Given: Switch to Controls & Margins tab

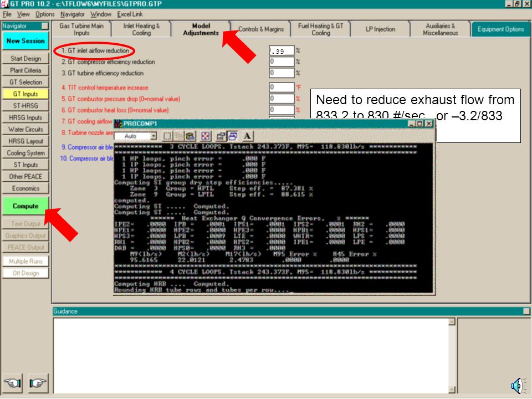Looking at the screenshot, I should (260, 29).
